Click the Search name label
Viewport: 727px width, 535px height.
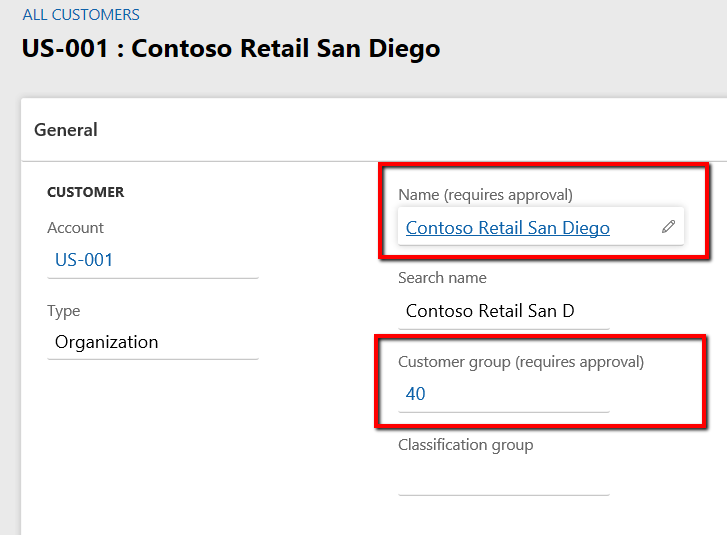442,278
